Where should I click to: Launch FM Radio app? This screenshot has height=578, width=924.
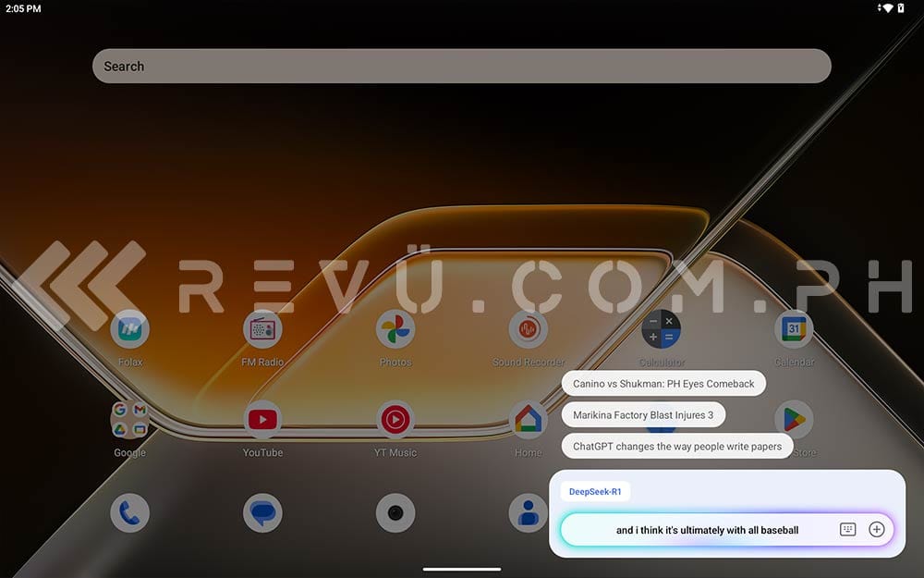pos(262,329)
